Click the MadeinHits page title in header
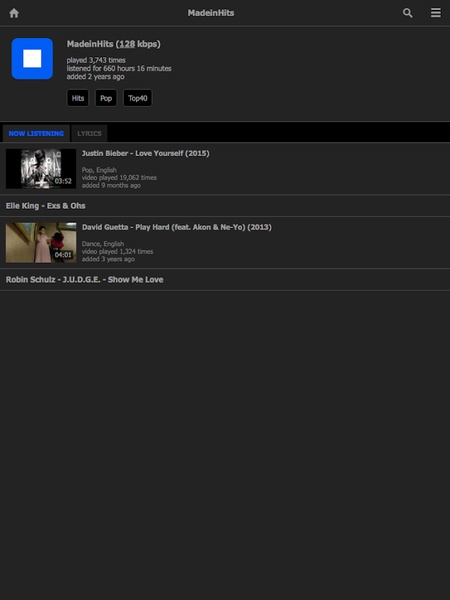This screenshot has height=600, width=450. tap(211, 13)
